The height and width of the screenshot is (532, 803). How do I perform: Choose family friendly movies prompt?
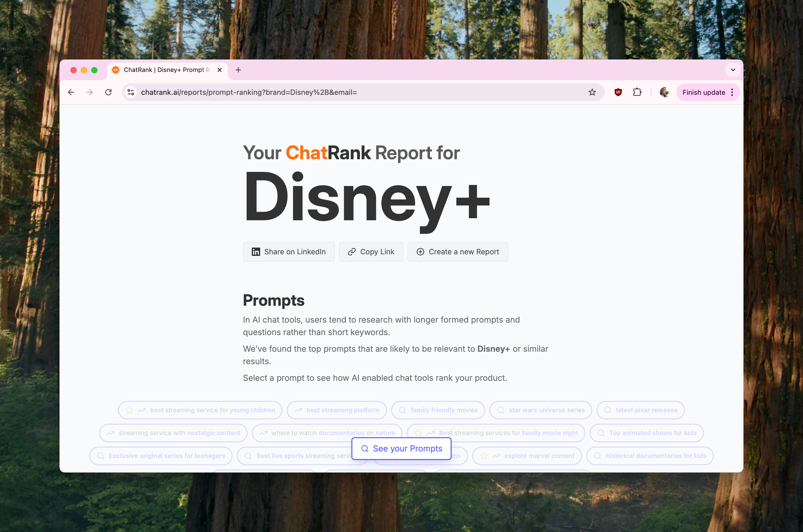click(x=438, y=410)
